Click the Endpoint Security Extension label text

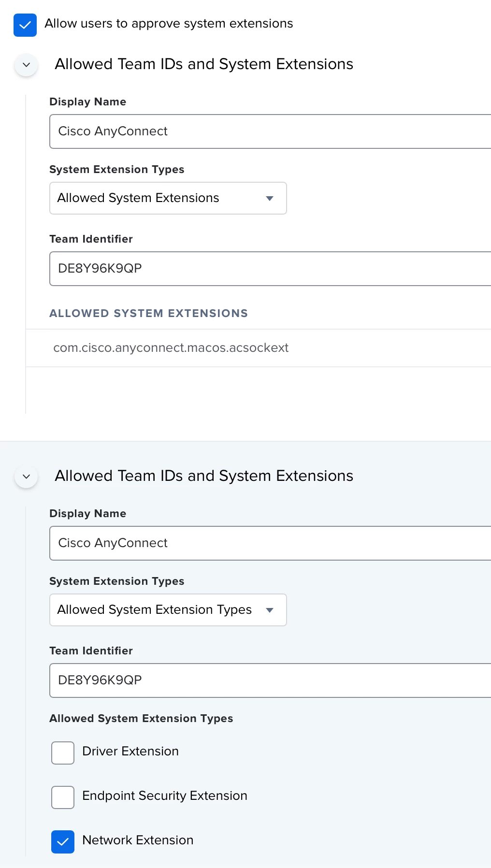click(165, 796)
